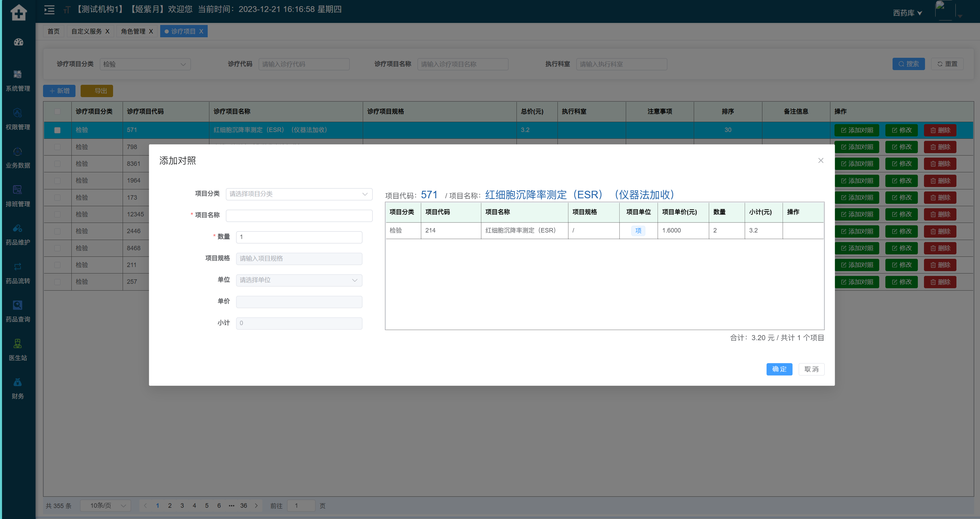980x519 pixels.
Task: Click the 项目名称 input field
Action: pos(299,215)
